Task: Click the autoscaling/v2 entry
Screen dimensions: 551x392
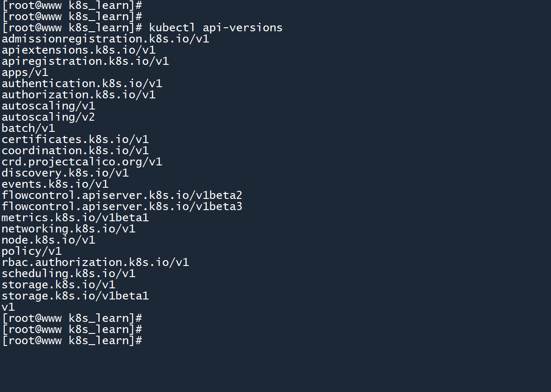Action: coord(48,117)
